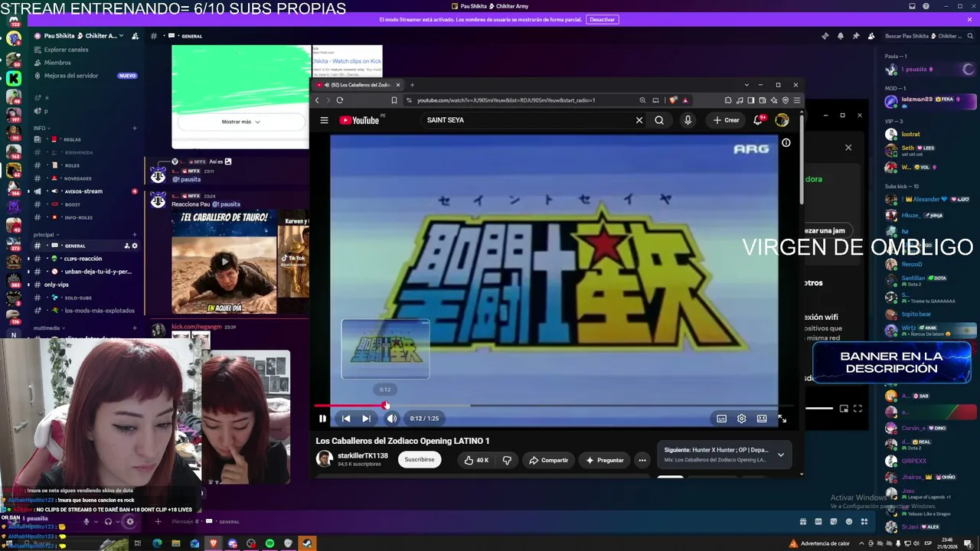Screen dimensions: 980x551
Task: Switch YouTube player to theater mode
Action: (x=762, y=419)
